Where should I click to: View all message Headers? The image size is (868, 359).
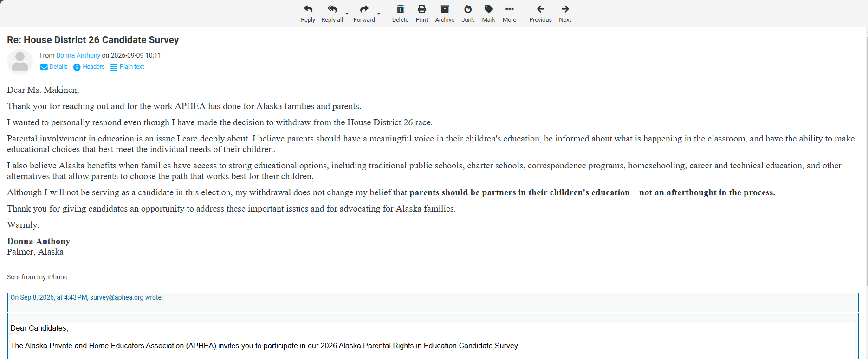(x=89, y=67)
